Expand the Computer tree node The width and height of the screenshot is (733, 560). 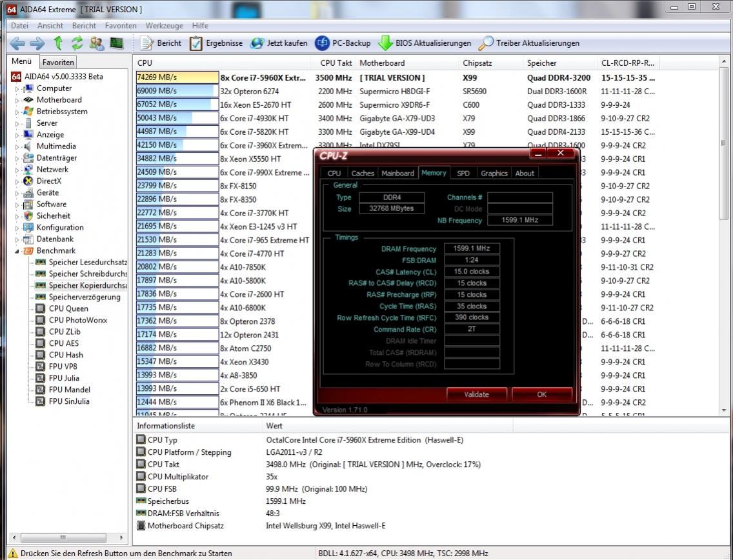(17, 88)
